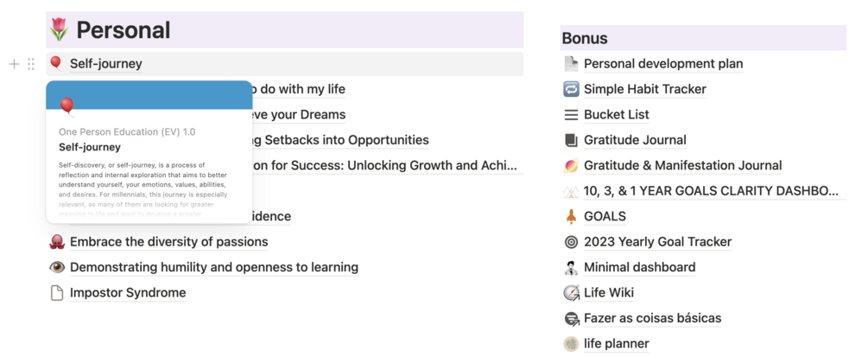Screen dimensions: 868x357
Task: Click the Gratitude Journal book icon
Action: [571, 140]
